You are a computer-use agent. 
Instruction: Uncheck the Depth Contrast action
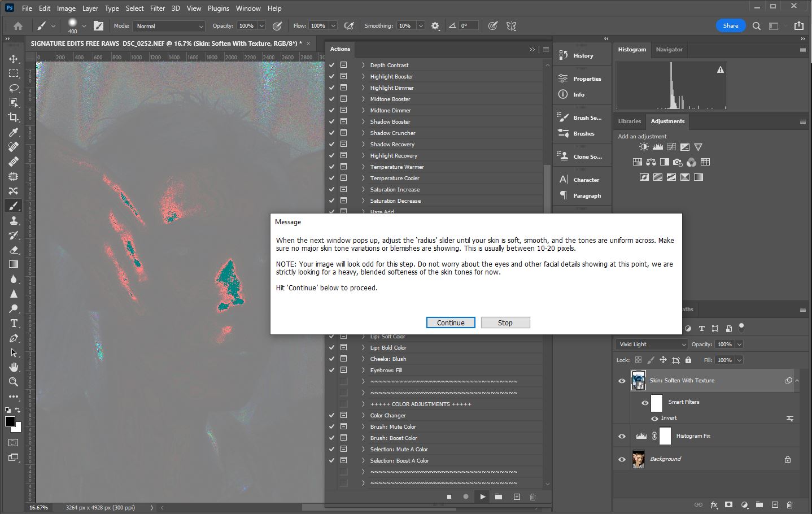click(x=332, y=65)
